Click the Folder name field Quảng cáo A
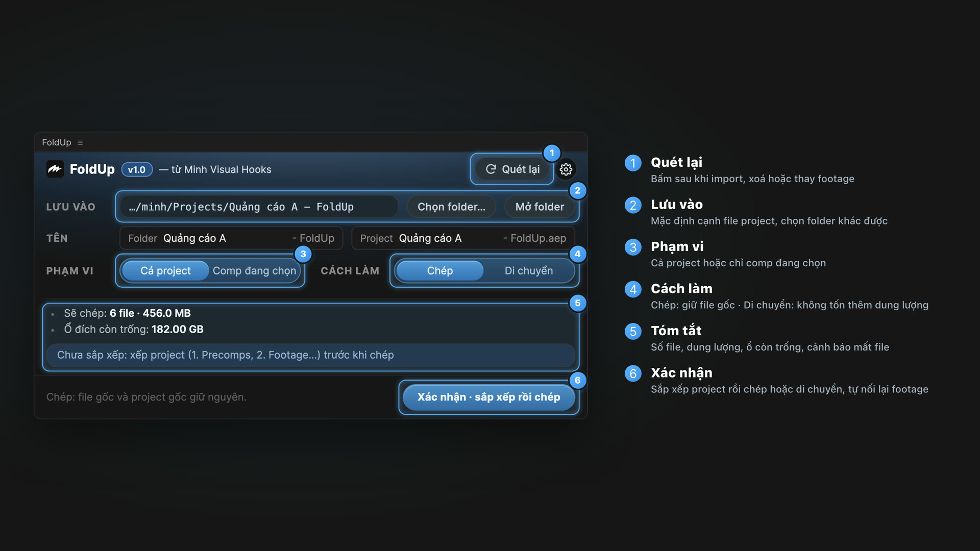This screenshot has width=980, height=551. [231, 238]
